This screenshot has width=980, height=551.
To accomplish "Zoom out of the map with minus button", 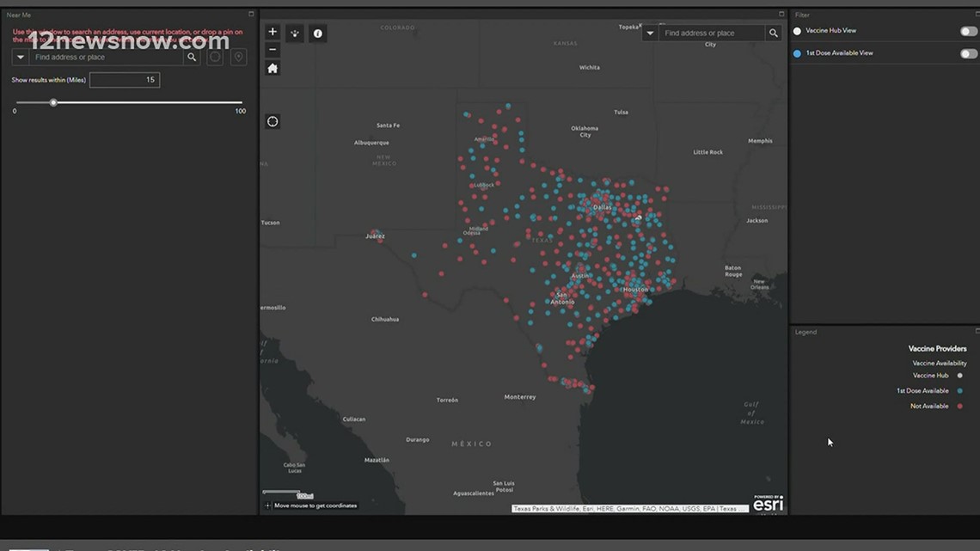I will (x=273, y=49).
